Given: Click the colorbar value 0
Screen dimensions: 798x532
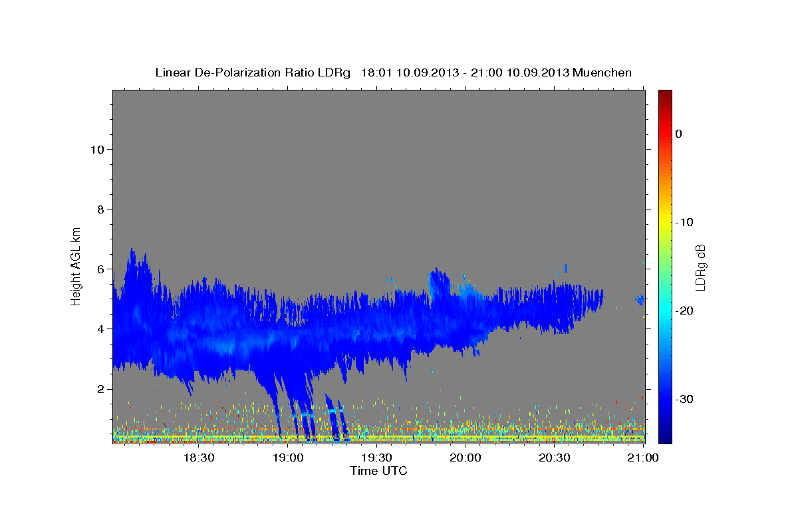Looking at the screenshot, I should pos(678,134).
